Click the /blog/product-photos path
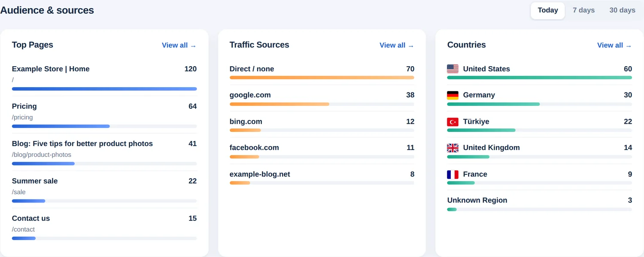Viewport: 644px width, 257px height. [42, 155]
